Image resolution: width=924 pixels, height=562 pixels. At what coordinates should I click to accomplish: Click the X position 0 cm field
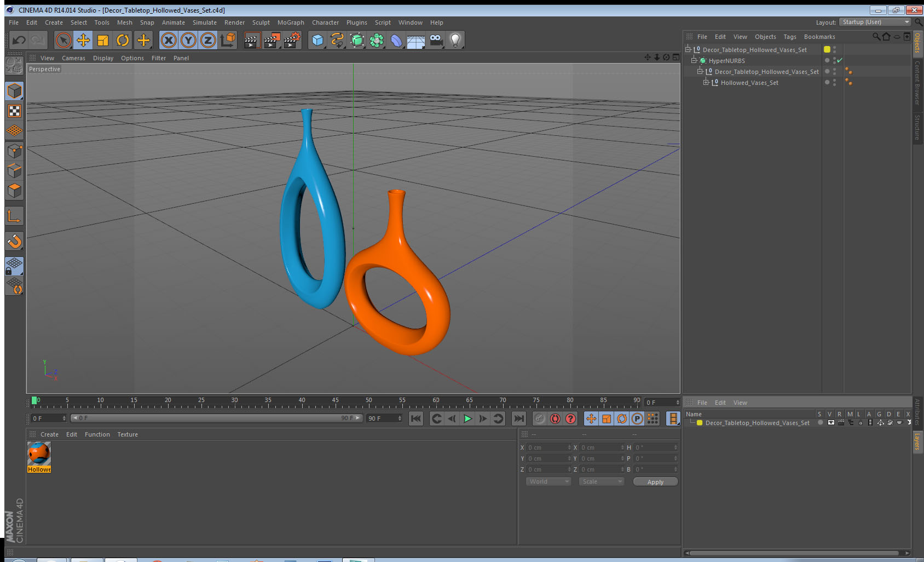[548, 448]
